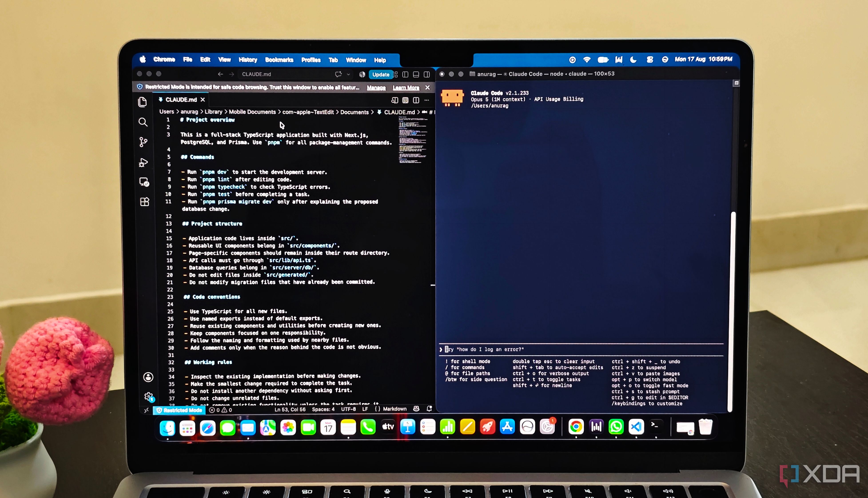Open the Search view in the activity bar
This screenshot has width=868, height=498.
pos(143,122)
